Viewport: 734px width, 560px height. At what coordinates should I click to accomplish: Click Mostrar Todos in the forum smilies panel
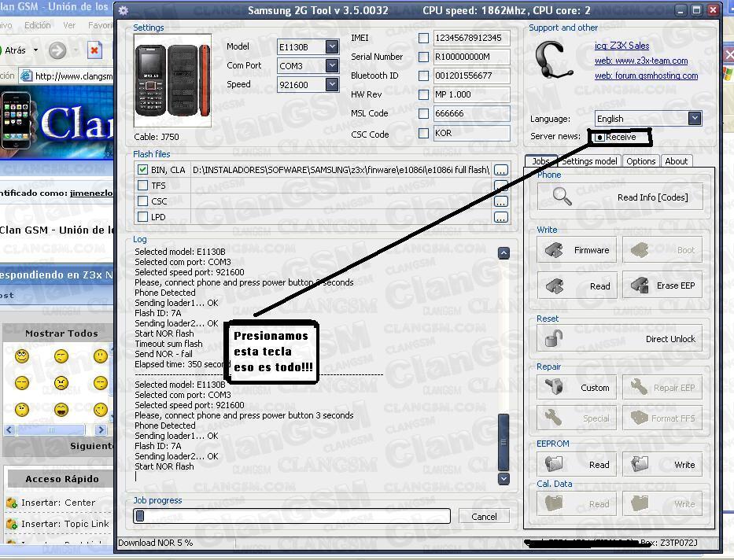[61, 333]
